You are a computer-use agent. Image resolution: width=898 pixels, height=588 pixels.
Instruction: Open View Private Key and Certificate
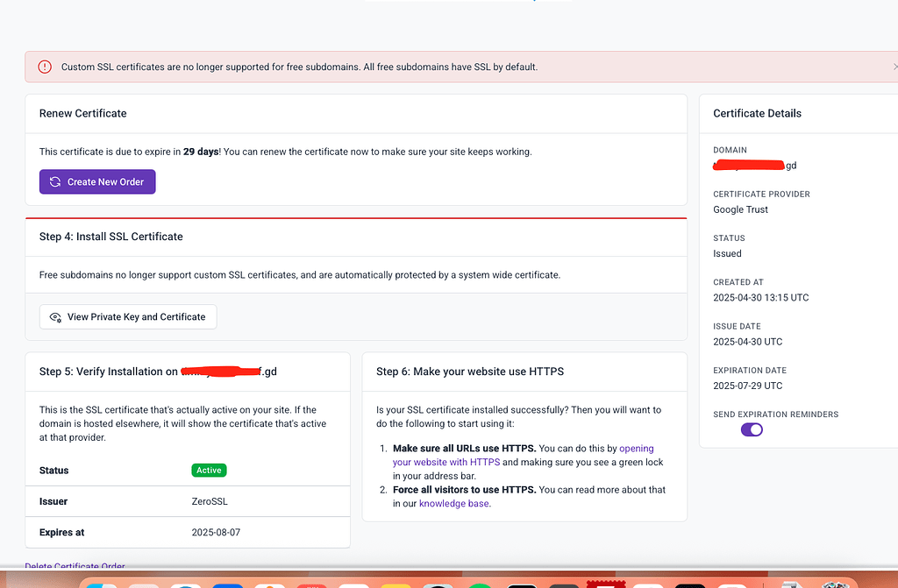[127, 316]
